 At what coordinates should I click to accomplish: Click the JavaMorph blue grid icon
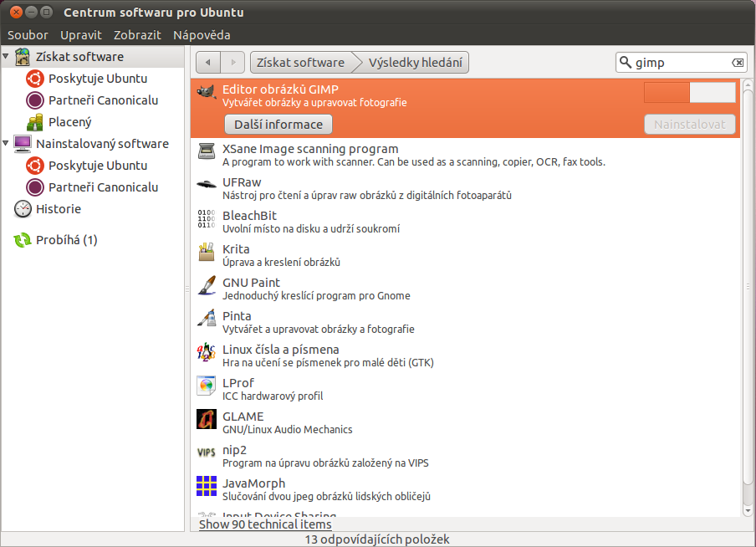pos(207,486)
